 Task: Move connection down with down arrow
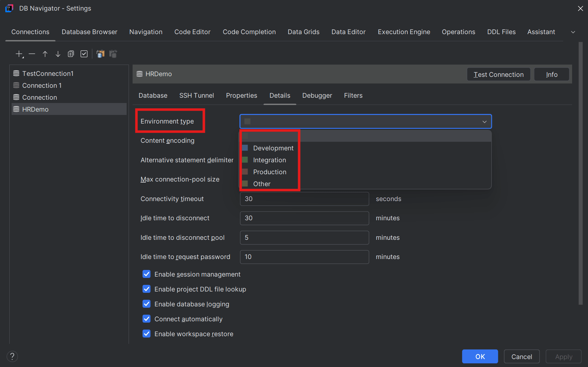(x=58, y=54)
